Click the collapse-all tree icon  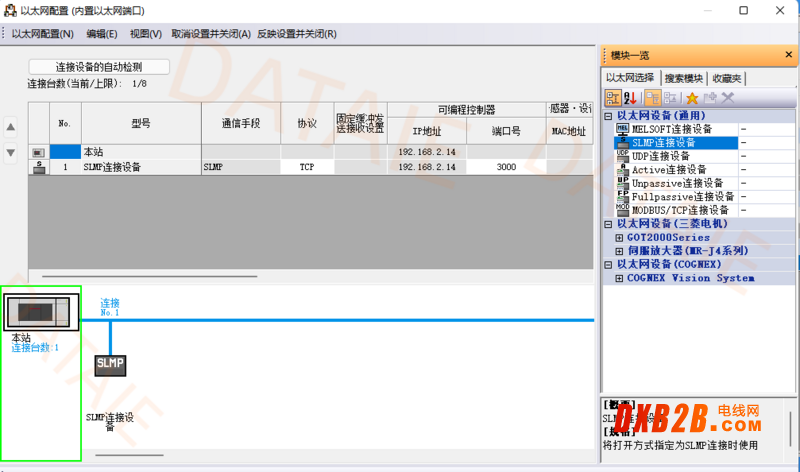pos(670,97)
